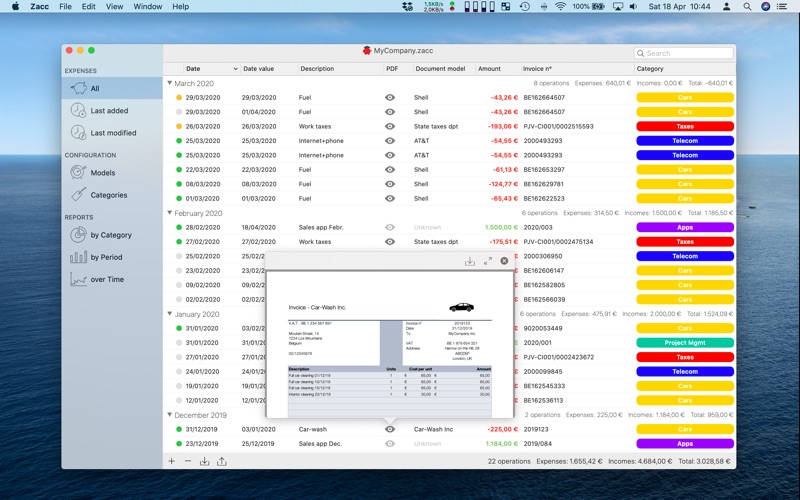
Task: Click the Wi-Fi status icon
Action: point(560,7)
